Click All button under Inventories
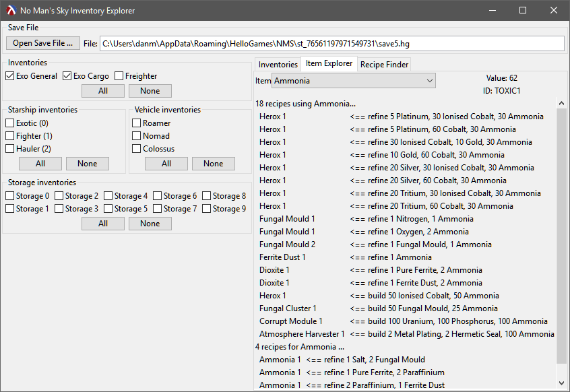This screenshot has width=570, height=392. (x=103, y=91)
